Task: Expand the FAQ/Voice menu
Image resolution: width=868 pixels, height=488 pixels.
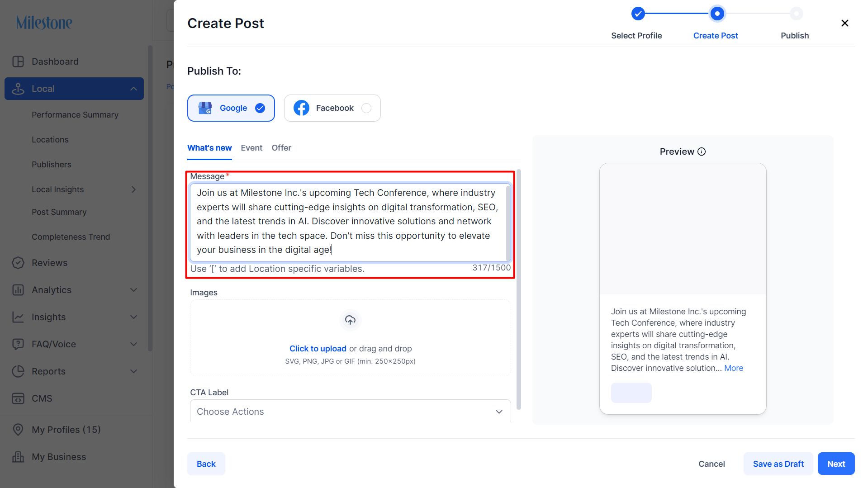Action: 133,344
